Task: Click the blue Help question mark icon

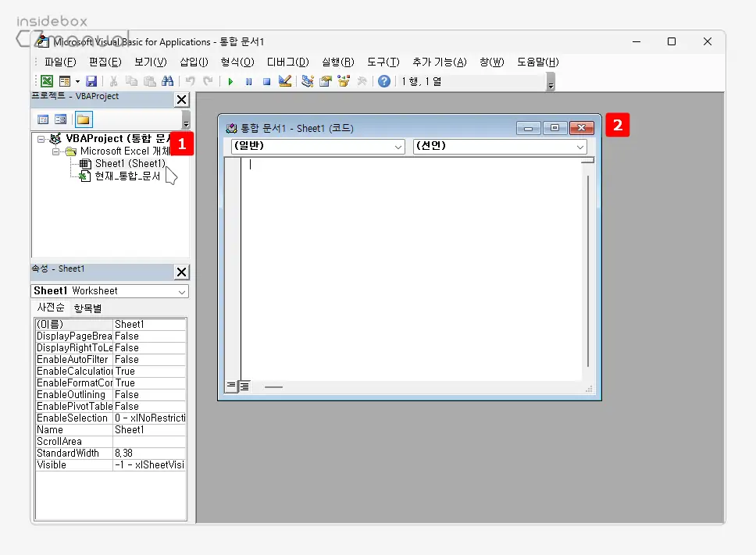Action: click(384, 81)
